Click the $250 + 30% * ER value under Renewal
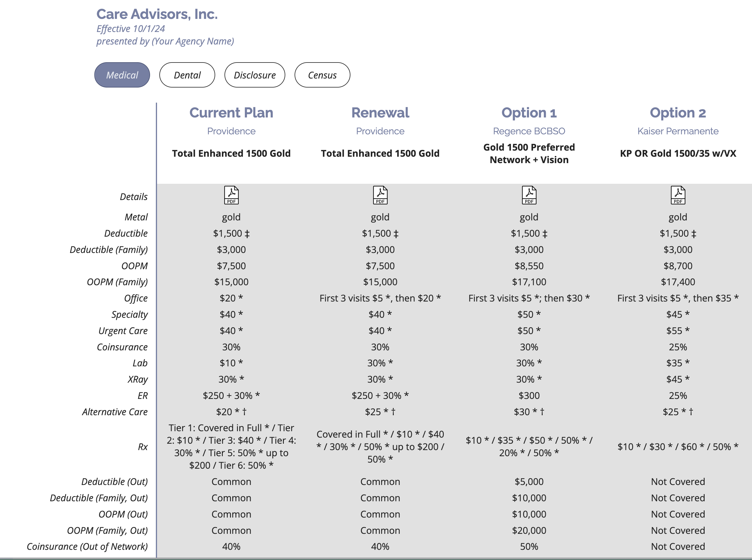Screen dimensions: 752x560 [380, 396]
